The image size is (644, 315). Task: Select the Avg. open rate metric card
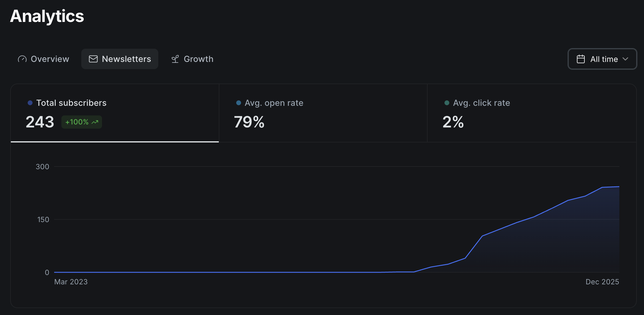click(x=323, y=113)
